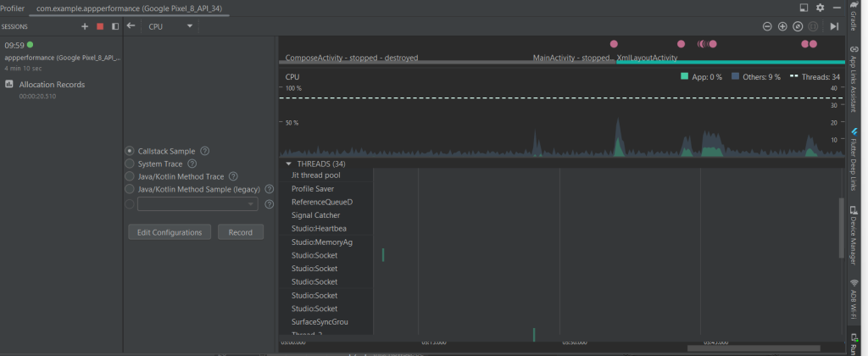Click the pink event dot above MainActivity label
This screenshot has height=356, width=868.
click(614, 44)
